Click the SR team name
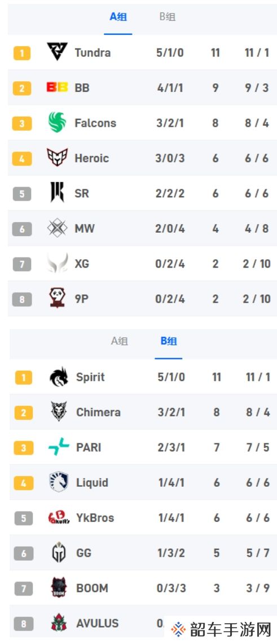The height and width of the screenshot is (644, 277). pos(82,193)
